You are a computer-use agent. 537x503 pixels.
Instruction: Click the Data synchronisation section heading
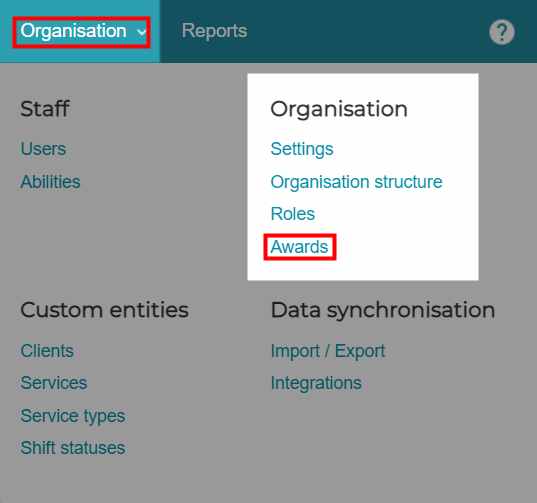tap(383, 311)
